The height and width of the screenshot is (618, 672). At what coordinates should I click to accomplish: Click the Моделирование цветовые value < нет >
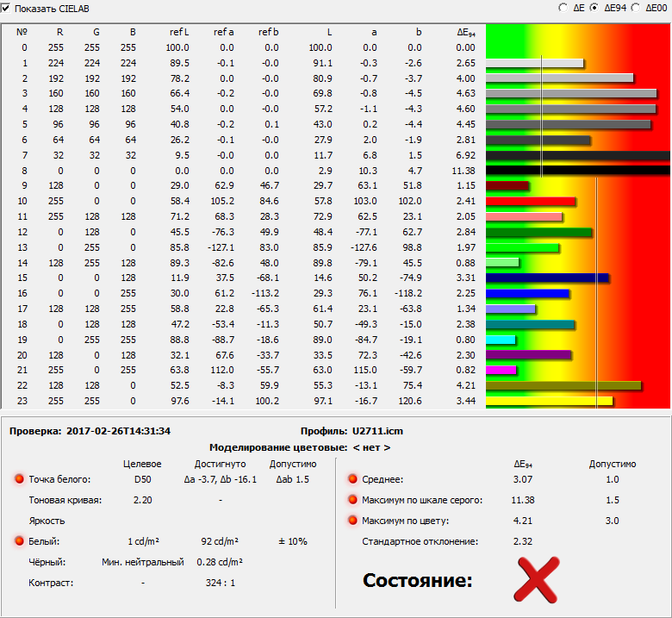(x=371, y=447)
